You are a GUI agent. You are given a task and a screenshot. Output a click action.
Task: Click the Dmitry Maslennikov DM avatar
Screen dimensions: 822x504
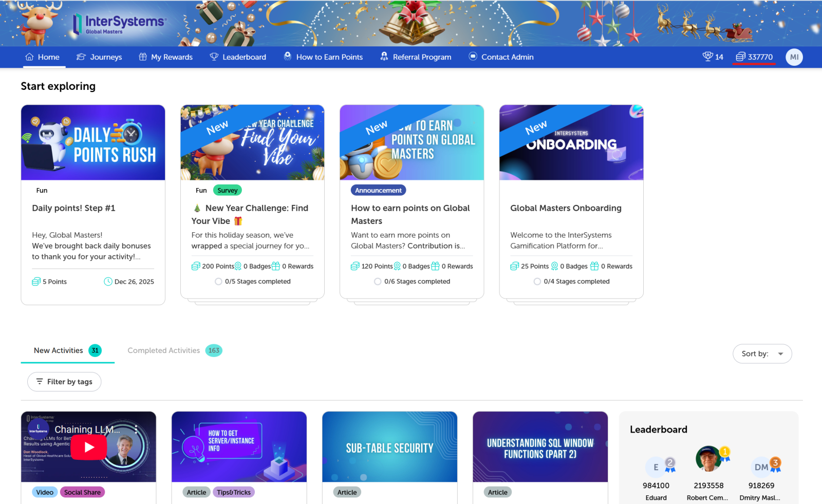pos(761,467)
